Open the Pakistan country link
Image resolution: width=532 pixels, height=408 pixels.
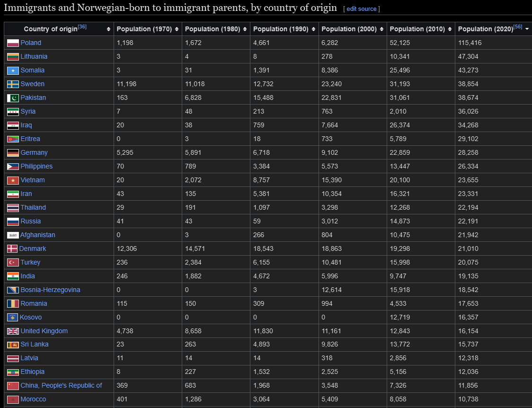tap(33, 98)
